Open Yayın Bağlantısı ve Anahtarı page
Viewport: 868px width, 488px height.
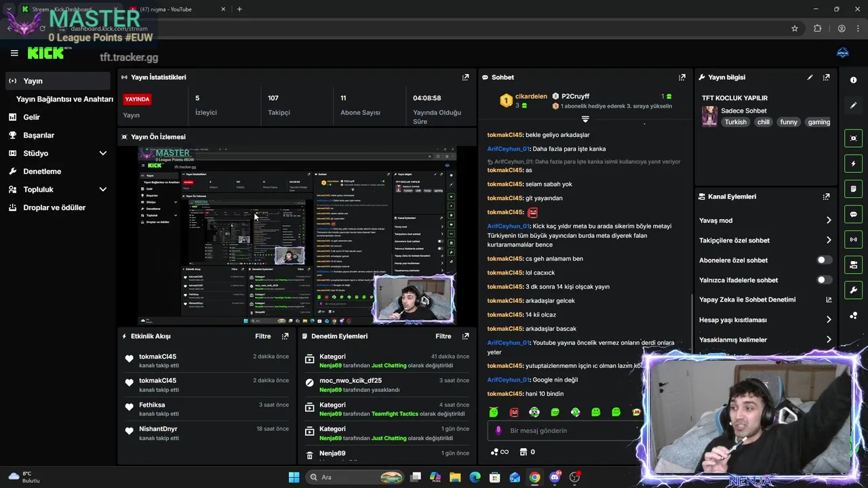coord(64,99)
